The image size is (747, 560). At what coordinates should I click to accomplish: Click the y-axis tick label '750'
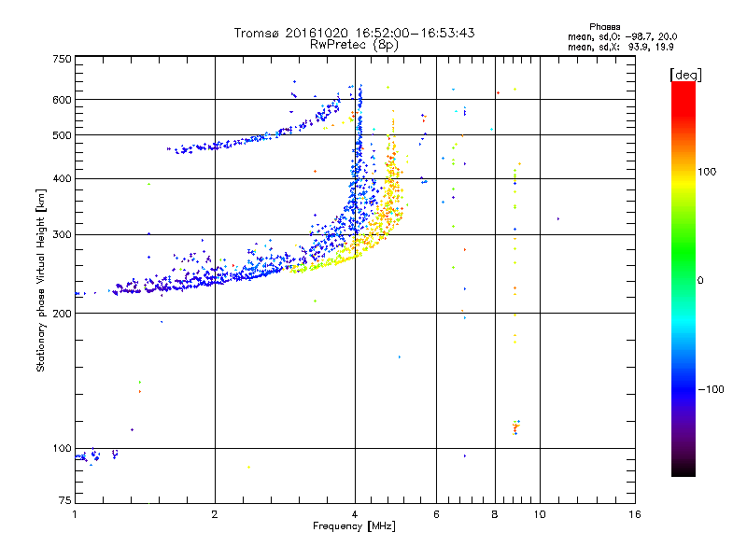click(x=63, y=59)
